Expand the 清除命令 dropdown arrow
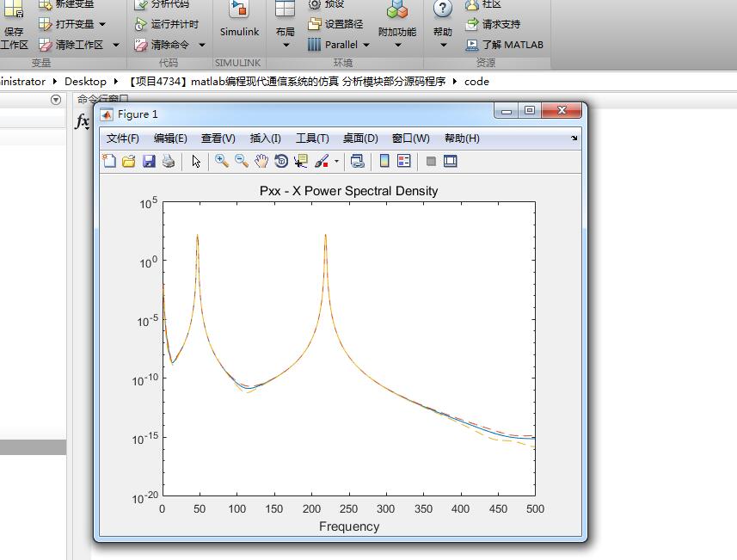Image resolution: width=737 pixels, height=560 pixels. coord(202,45)
